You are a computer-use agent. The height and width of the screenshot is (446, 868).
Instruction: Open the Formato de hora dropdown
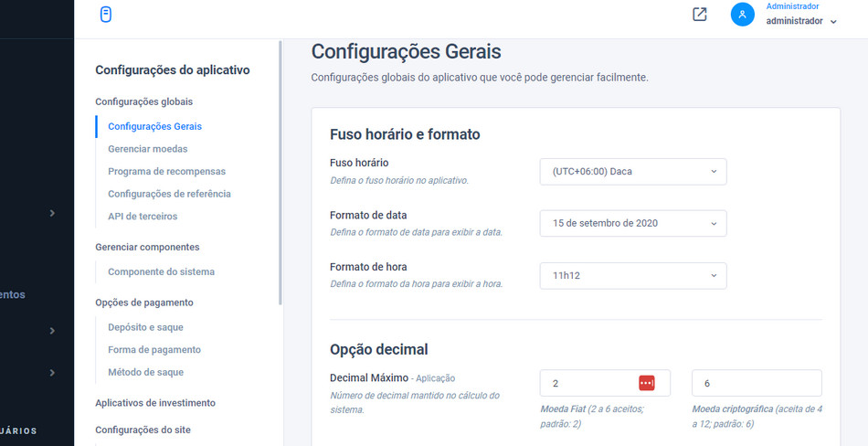[633, 275]
